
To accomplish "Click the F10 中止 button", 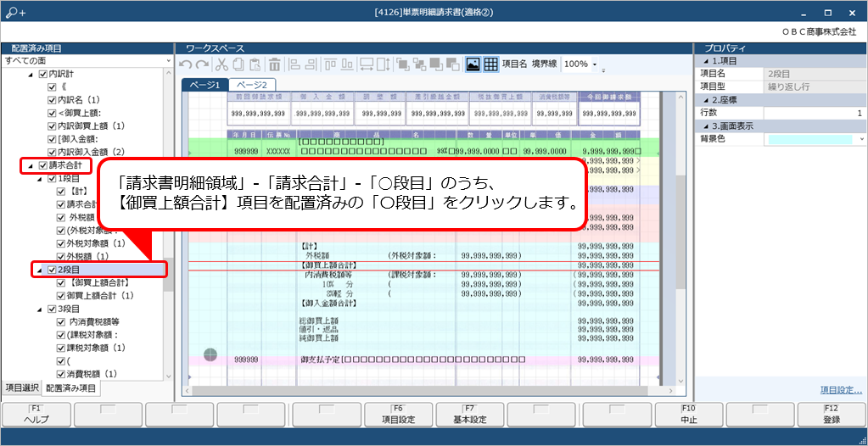I will pos(689,415).
